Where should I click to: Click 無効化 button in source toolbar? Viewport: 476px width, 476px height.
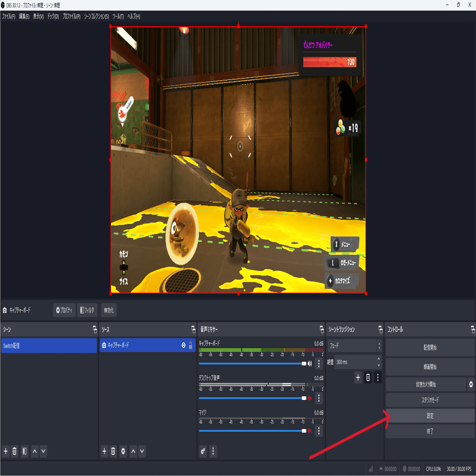coord(109,310)
